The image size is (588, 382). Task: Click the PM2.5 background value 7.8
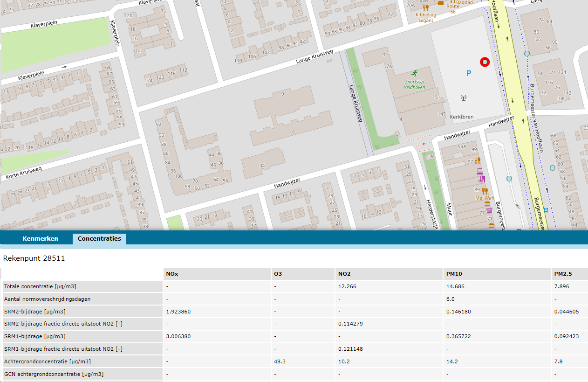558,361
